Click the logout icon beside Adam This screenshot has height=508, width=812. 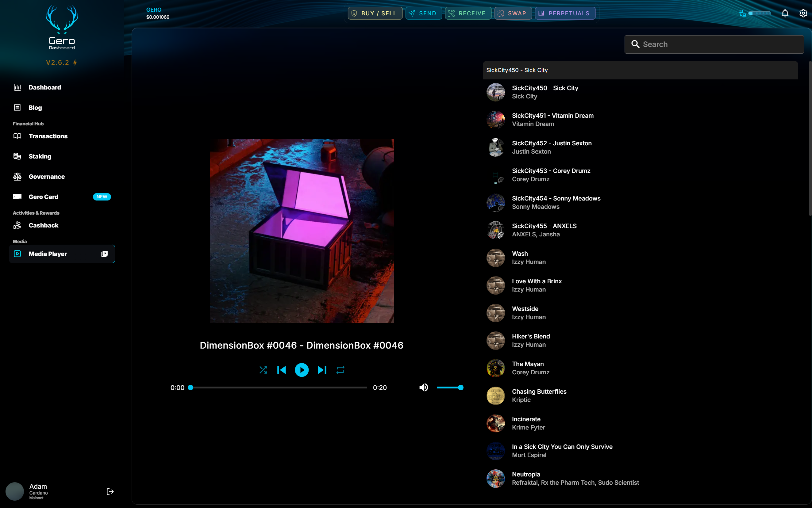coord(110,491)
